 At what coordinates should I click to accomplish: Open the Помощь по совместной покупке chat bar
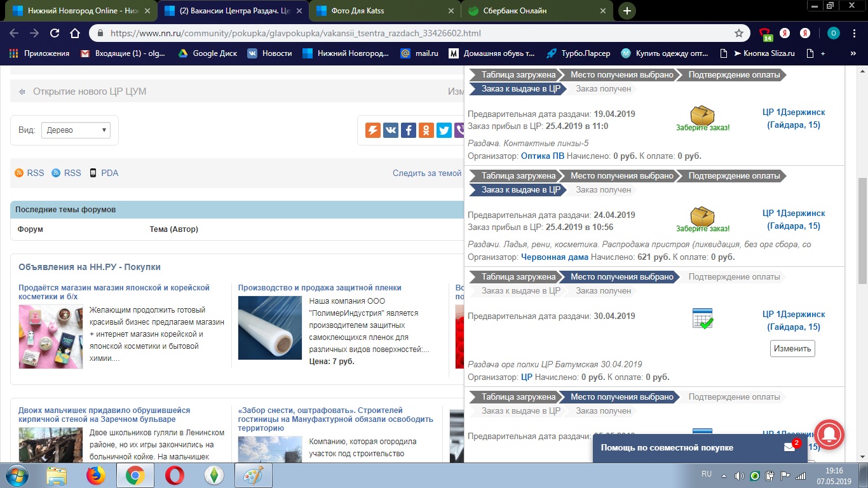click(700, 447)
